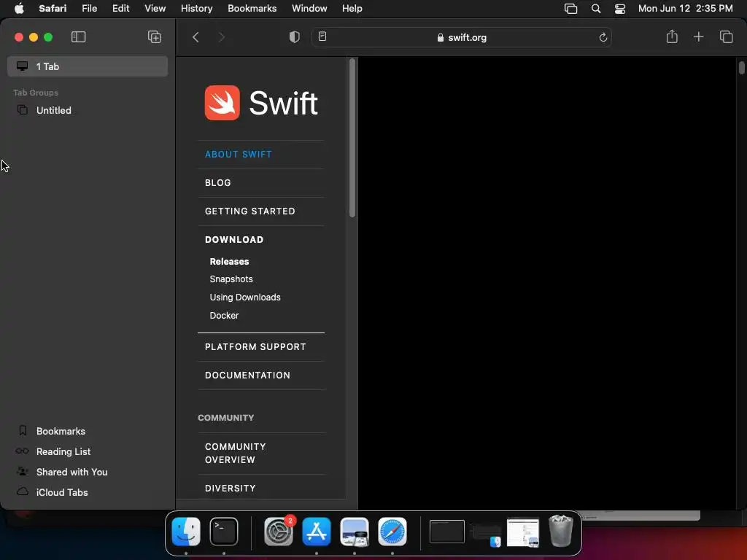Open the Safari menu
The height and width of the screenshot is (560, 747).
pyautogui.click(x=53, y=9)
